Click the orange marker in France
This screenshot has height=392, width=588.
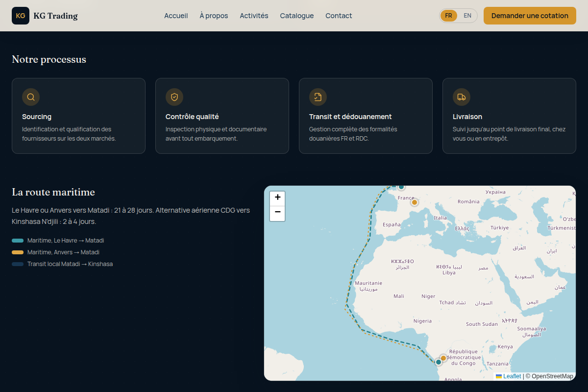point(414,202)
